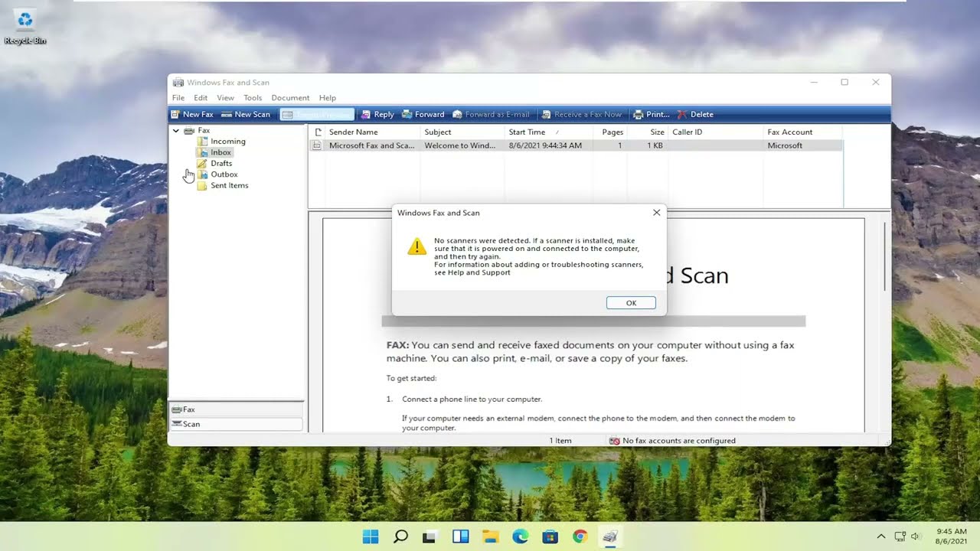Open the Windows Start menu
The width and height of the screenshot is (980, 551).
coord(371,536)
